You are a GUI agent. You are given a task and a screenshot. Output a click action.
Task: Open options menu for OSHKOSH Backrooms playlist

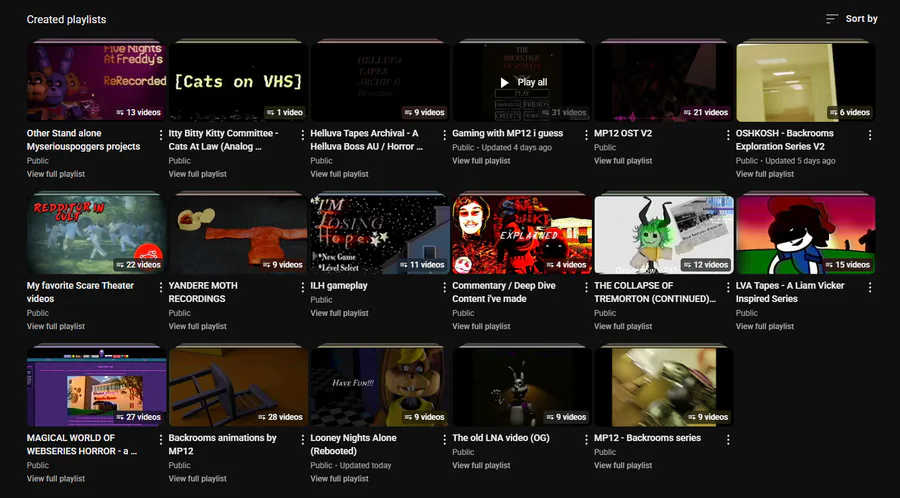[x=870, y=135]
